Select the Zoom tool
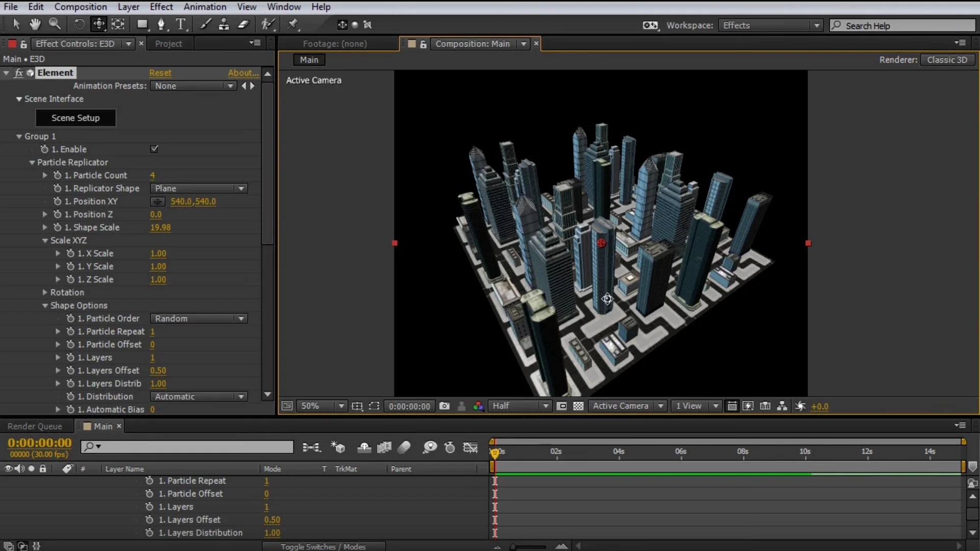 54,24
